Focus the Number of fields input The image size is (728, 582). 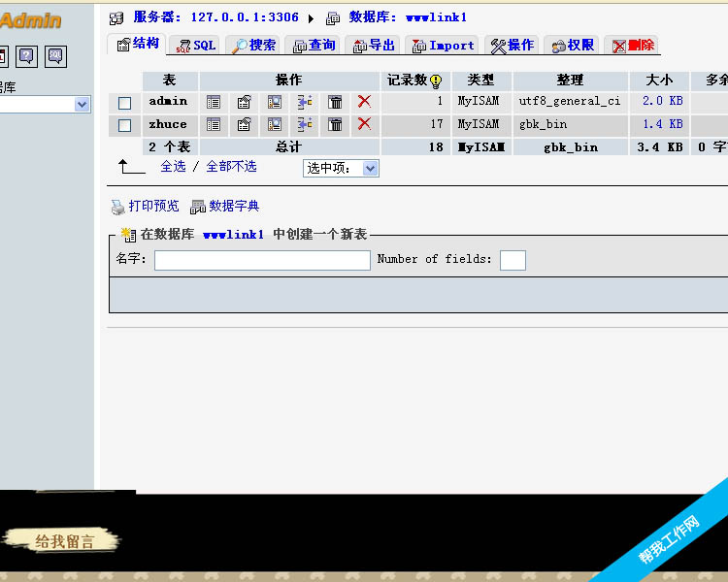pyautogui.click(x=513, y=260)
